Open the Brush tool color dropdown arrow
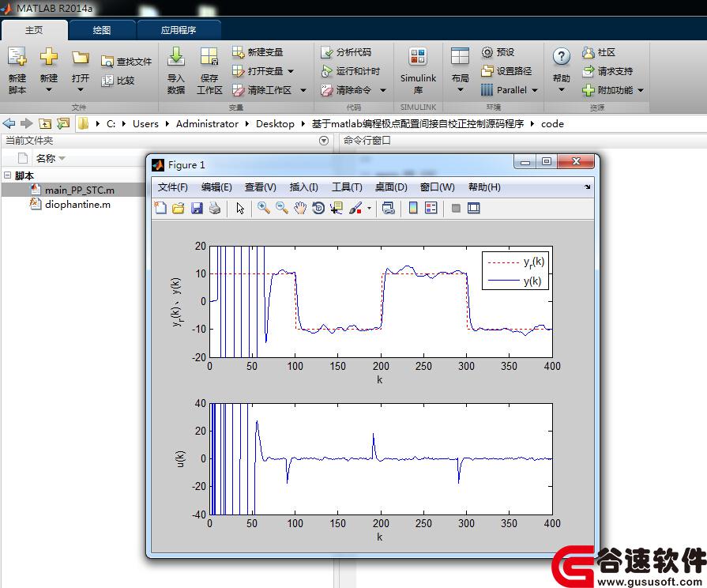 [369, 209]
